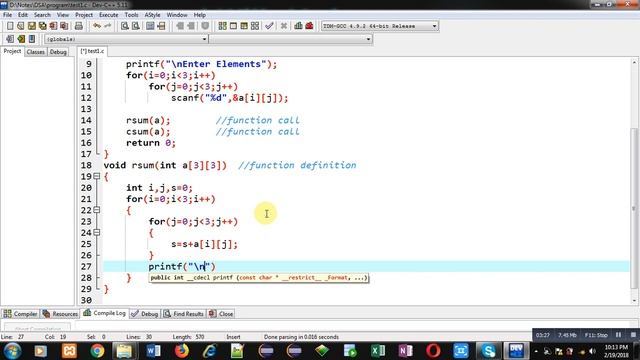Open the View menu

pos(62,15)
